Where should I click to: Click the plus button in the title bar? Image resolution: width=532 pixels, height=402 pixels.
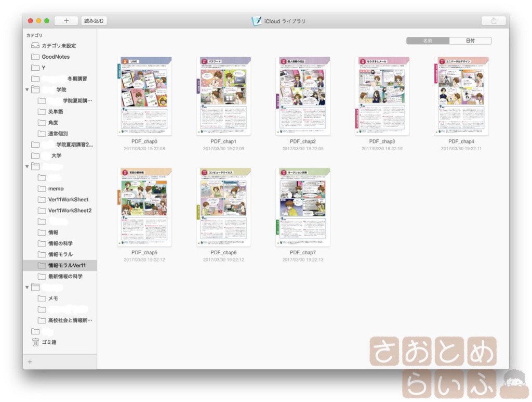coord(66,21)
